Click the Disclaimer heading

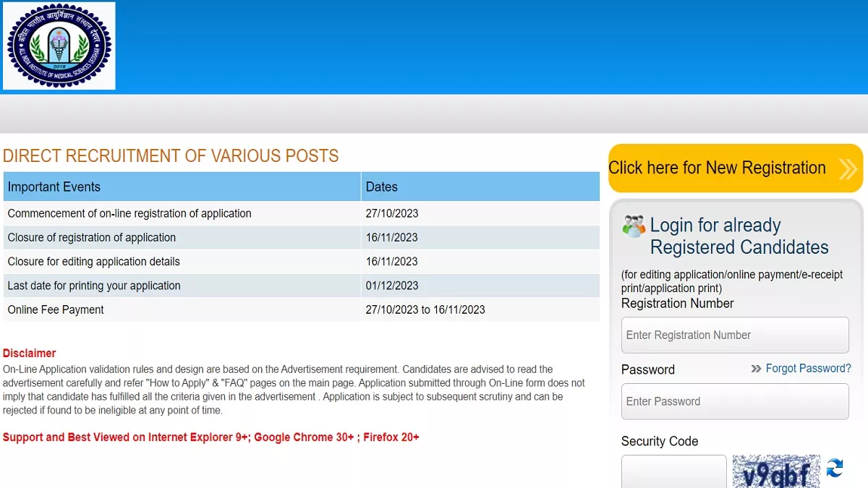(x=30, y=354)
